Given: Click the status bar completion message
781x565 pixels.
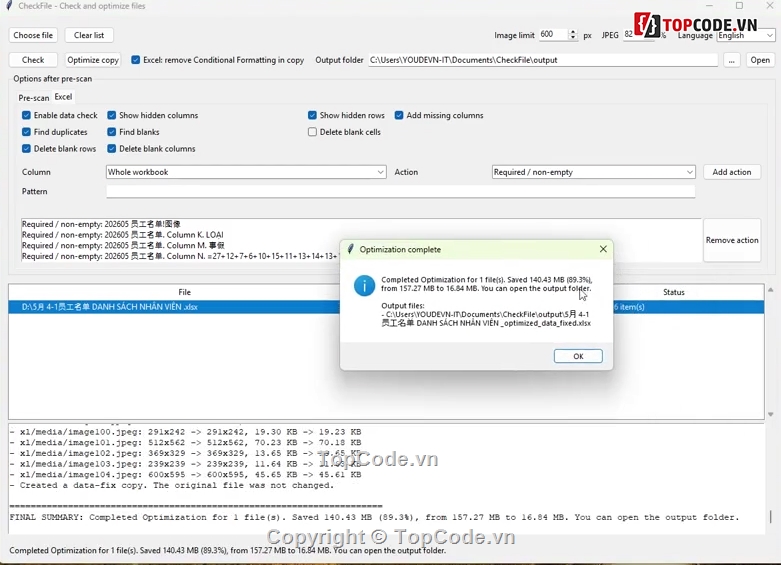Looking at the screenshot, I should [228, 551].
